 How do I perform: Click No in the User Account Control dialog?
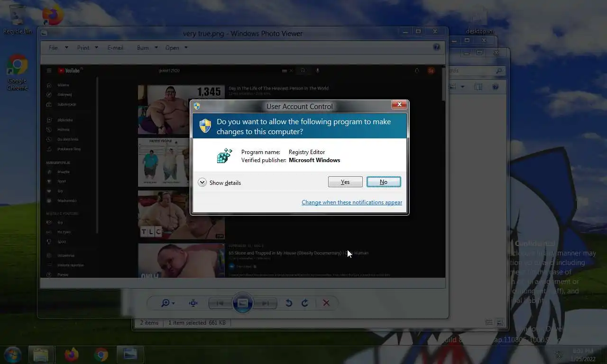pyautogui.click(x=384, y=182)
